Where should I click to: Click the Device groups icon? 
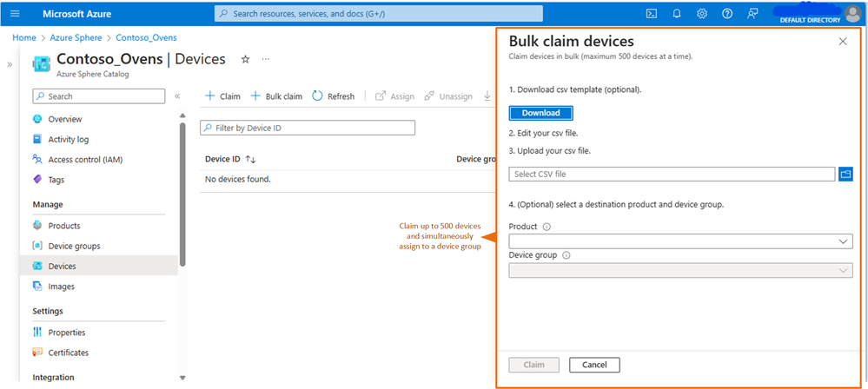(x=37, y=246)
